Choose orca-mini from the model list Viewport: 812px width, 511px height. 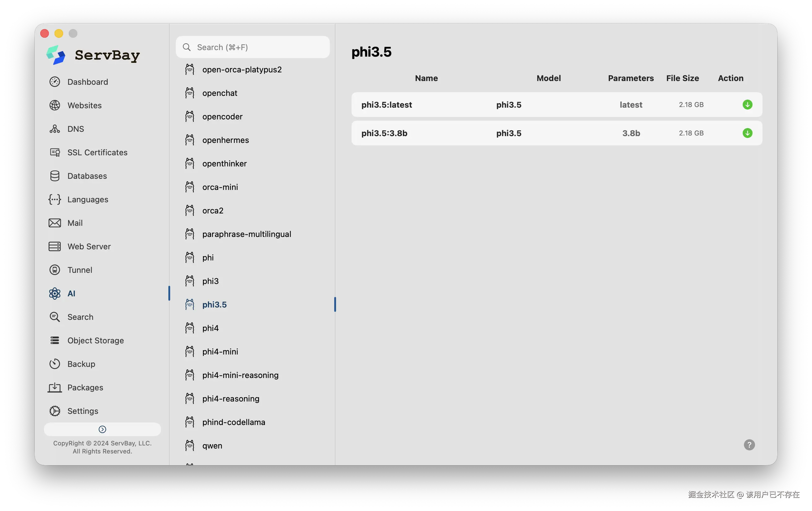pos(220,187)
